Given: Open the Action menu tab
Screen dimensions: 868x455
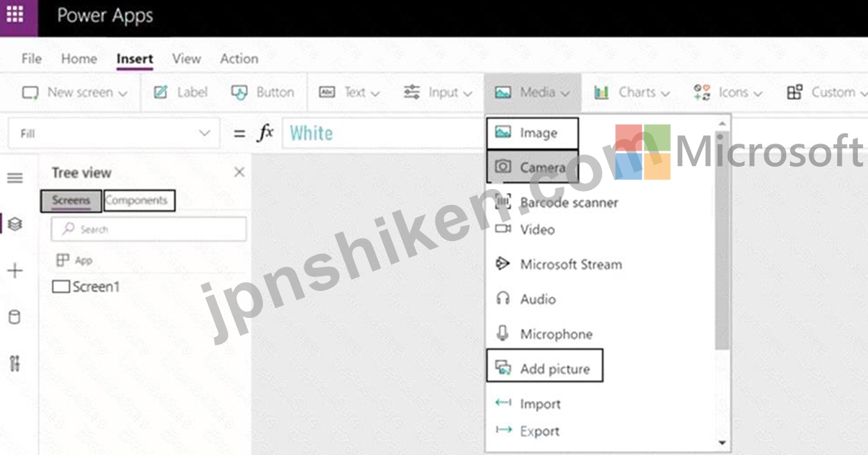Looking at the screenshot, I should (239, 58).
